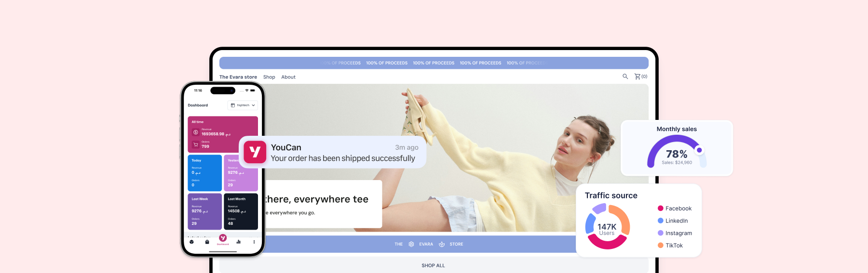The image size is (868, 273).
Task: Click the 'Facebook' legend label
Action: click(x=678, y=208)
